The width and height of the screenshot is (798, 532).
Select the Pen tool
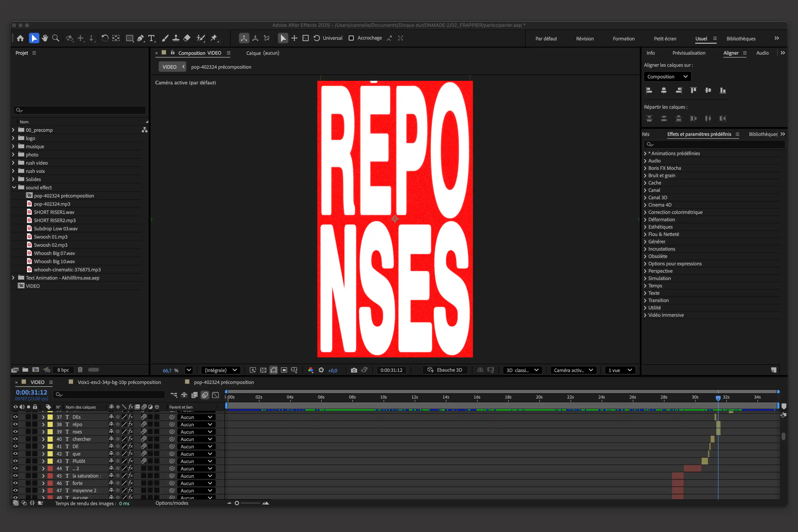click(140, 38)
